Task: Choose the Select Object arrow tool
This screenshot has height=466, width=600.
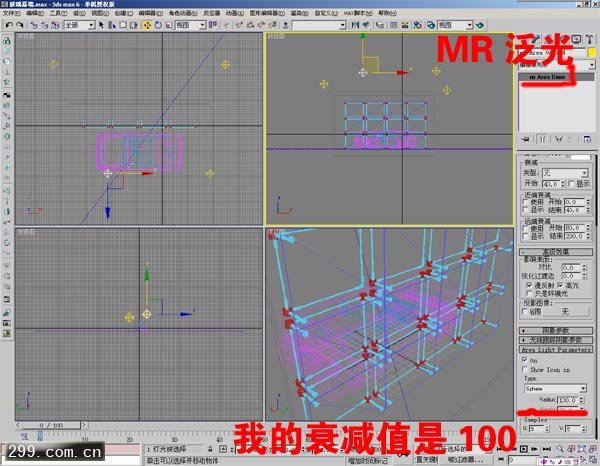Action: pos(101,25)
